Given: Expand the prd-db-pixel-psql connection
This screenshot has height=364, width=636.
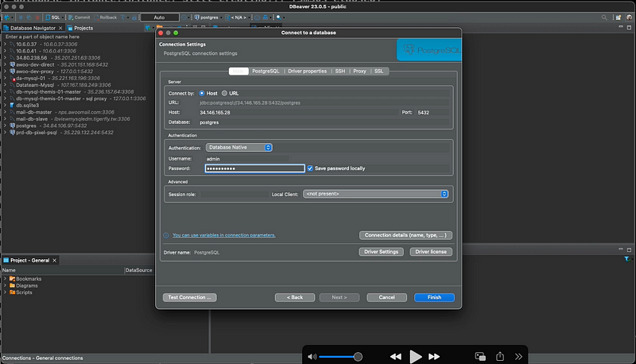Looking at the screenshot, I should coord(5,133).
